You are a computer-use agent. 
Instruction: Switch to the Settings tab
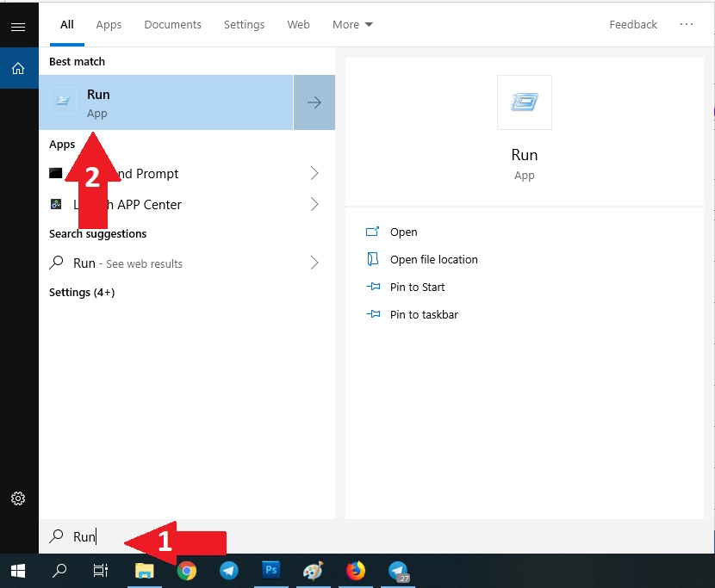pos(244,25)
